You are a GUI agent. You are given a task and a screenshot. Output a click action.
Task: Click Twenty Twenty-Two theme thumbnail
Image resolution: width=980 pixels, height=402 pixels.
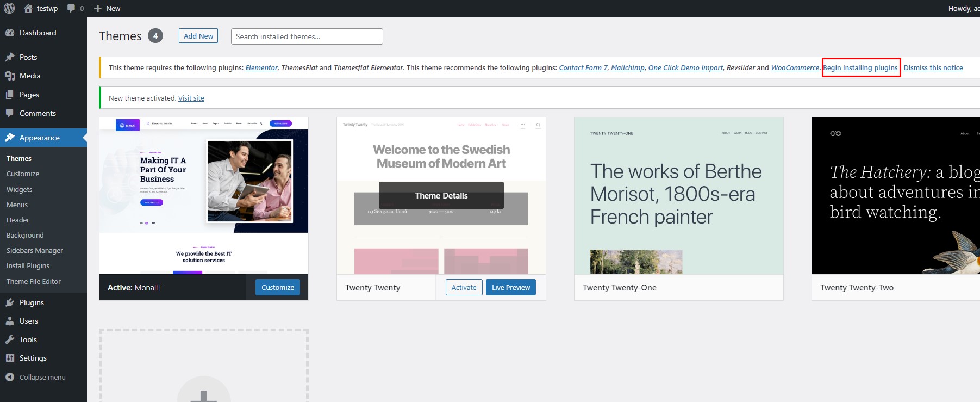tap(896, 196)
